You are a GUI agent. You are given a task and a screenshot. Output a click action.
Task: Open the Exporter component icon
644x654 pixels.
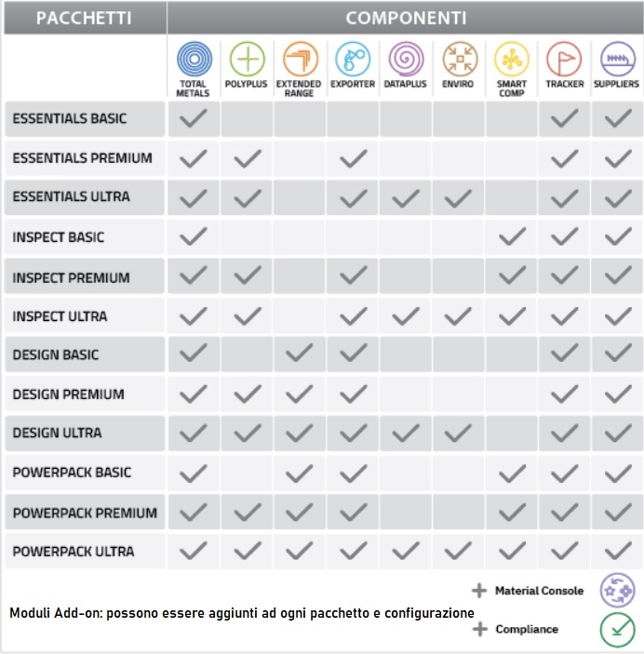click(x=353, y=59)
